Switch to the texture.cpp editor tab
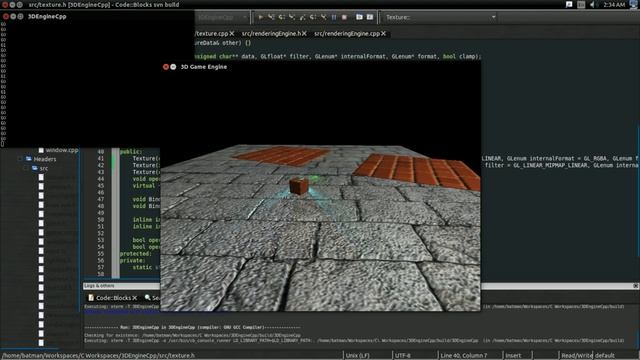The height and width of the screenshot is (360, 640). [x=212, y=33]
